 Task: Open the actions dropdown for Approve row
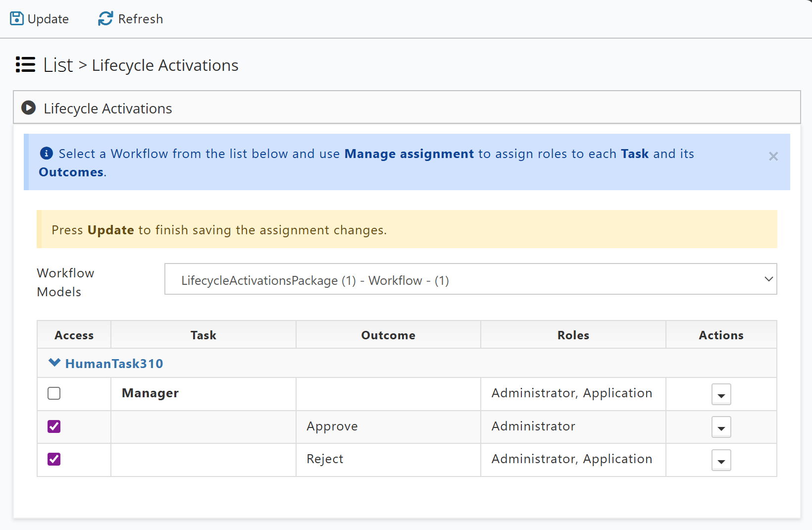click(721, 427)
